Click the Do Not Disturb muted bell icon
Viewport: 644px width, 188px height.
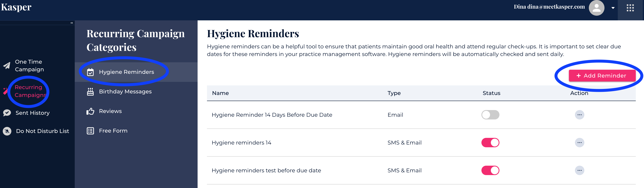(x=7, y=131)
